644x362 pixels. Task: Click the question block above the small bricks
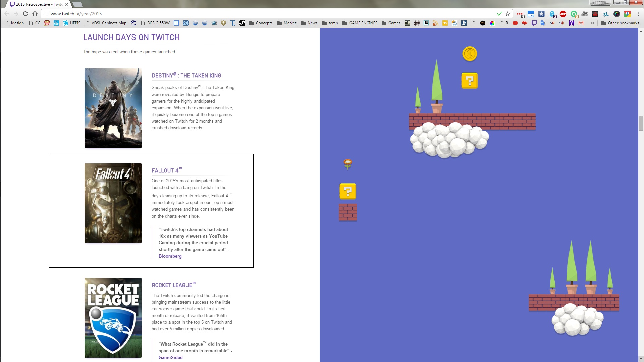[348, 191]
